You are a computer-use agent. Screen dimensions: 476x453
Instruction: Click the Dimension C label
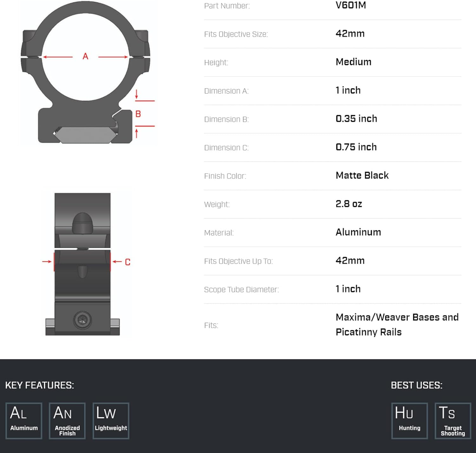(x=226, y=148)
